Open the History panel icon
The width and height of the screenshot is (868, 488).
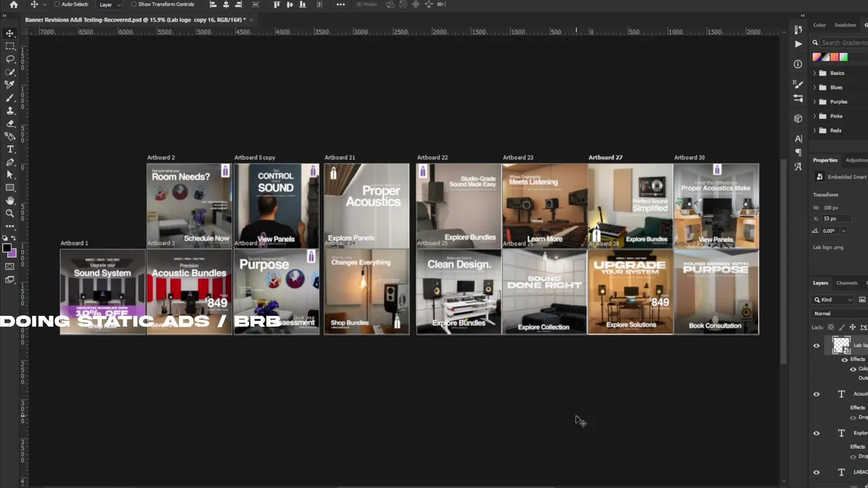798,30
